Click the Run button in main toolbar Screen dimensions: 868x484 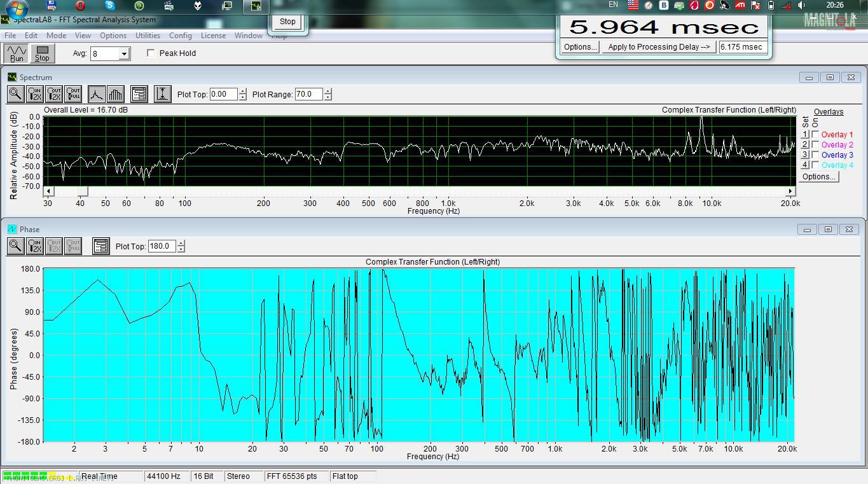click(17, 53)
